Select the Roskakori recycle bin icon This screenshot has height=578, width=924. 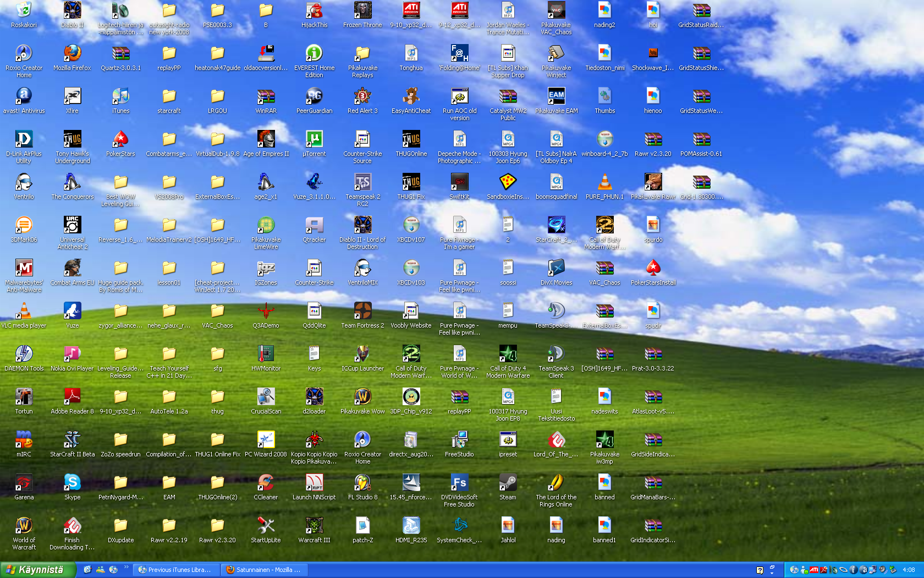(24, 10)
